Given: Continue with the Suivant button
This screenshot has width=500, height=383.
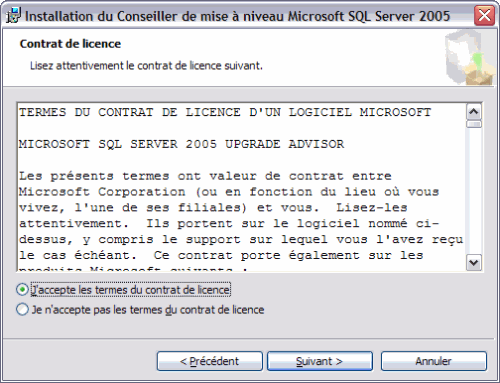Looking at the screenshot, I should pyautogui.click(x=320, y=361).
